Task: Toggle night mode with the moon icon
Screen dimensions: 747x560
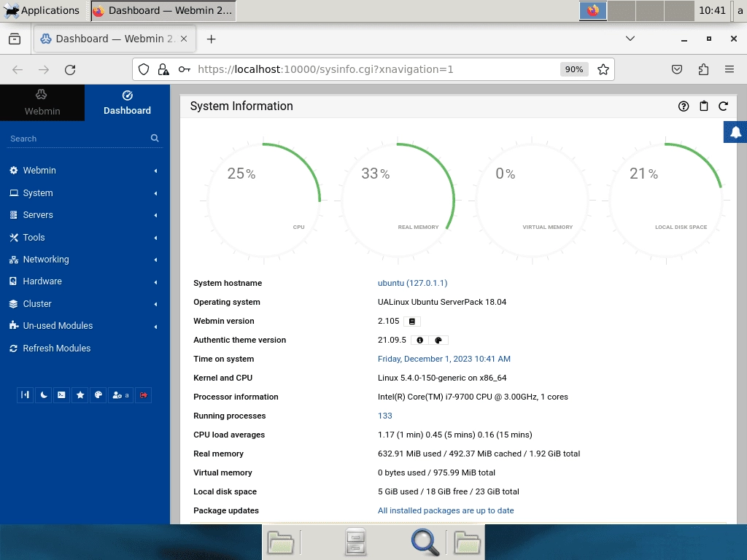Action: [44, 394]
